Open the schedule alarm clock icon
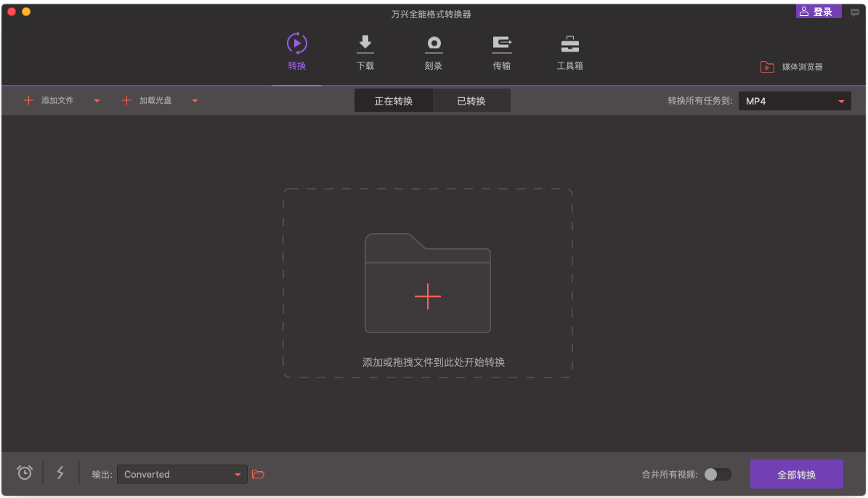Image resolution: width=868 pixels, height=498 pixels. (25, 473)
